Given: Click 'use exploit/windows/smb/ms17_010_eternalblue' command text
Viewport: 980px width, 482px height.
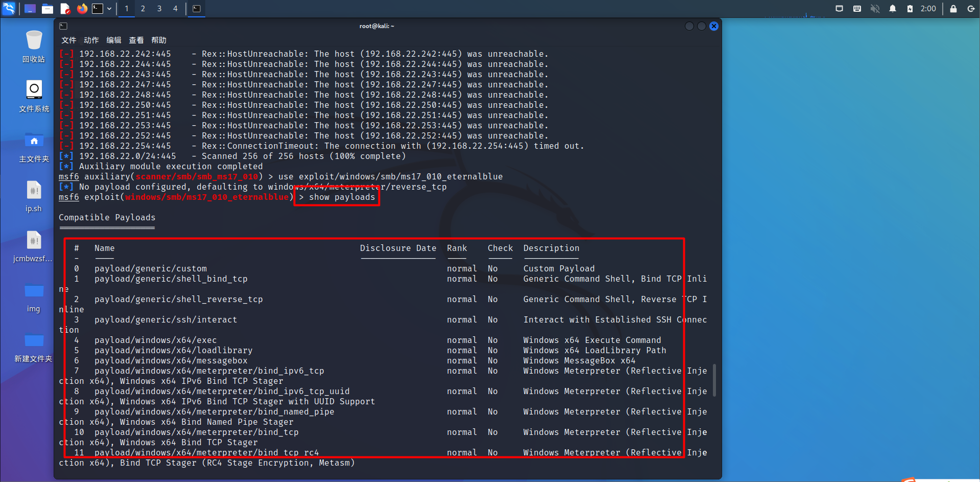Looking at the screenshot, I should (391, 177).
